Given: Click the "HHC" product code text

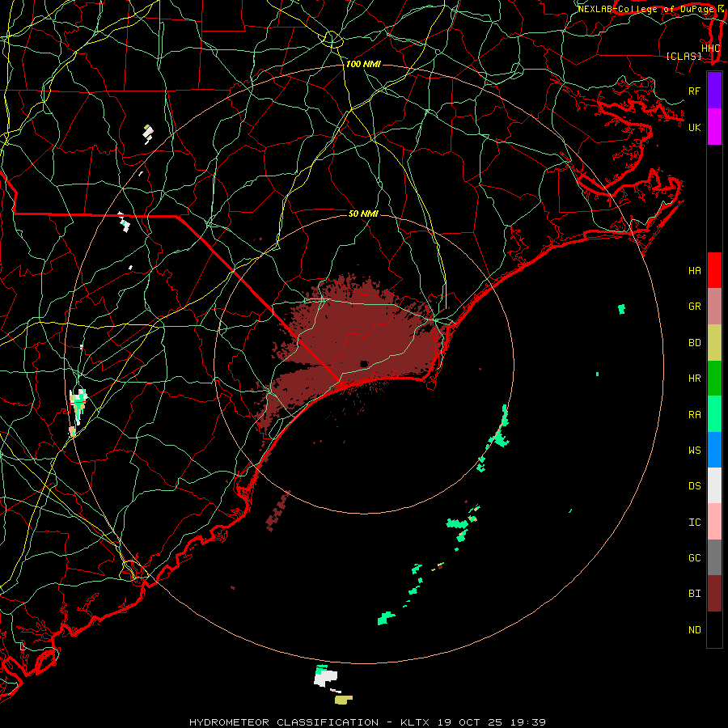Looking at the screenshot, I should click(x=711, y=49).
